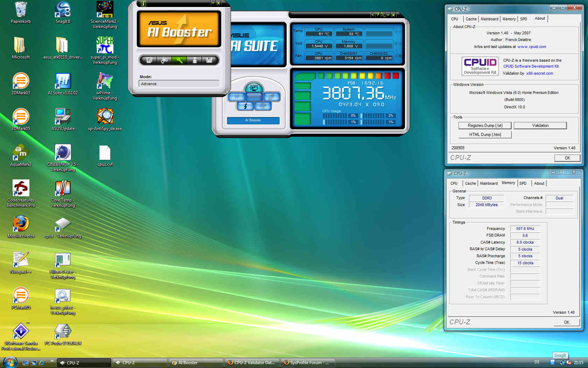Click the 507.6 MHz Frequency value
588x368 pixels.
coord(525,229)
